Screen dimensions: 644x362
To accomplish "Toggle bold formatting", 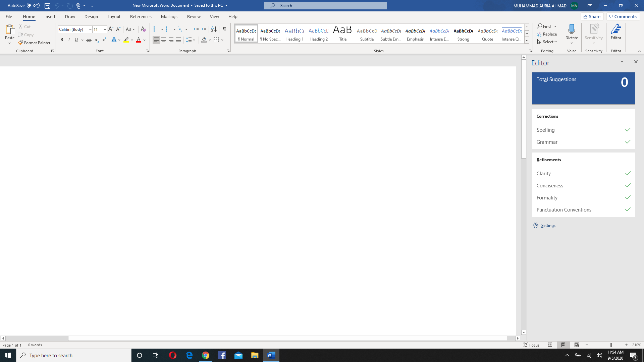I will pyautogui.click(x=62, y=40).
